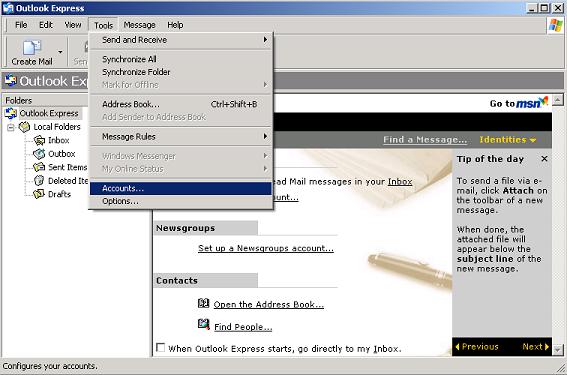The height and width of the screenshot is (375, 567).
Task: Click the scrollbar down arrow
Action: click(558, 350)
